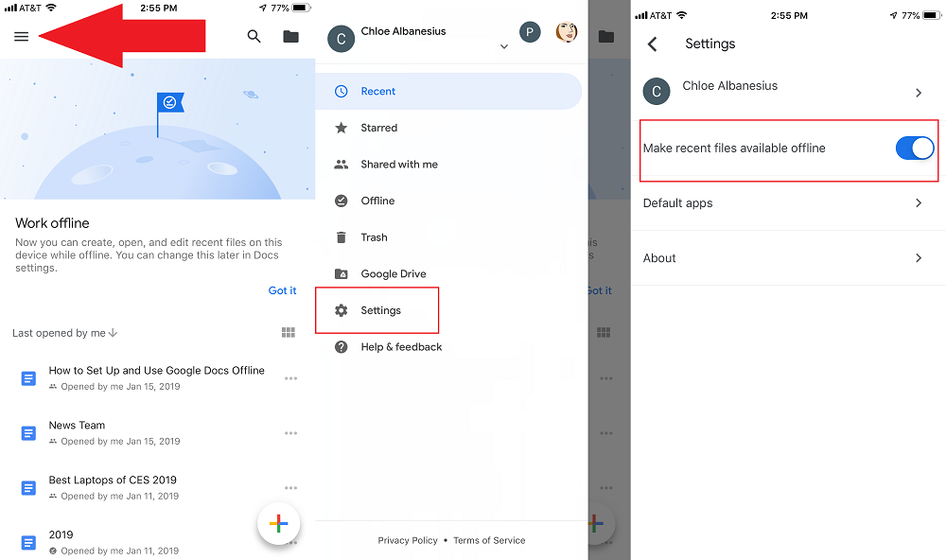Open Default apps settings chevron

pos(918,203)
